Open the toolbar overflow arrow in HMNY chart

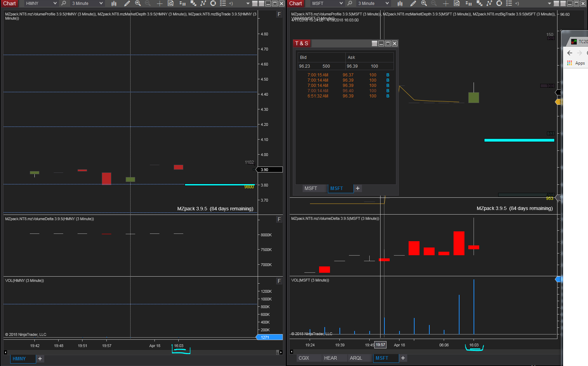point(248,4)
